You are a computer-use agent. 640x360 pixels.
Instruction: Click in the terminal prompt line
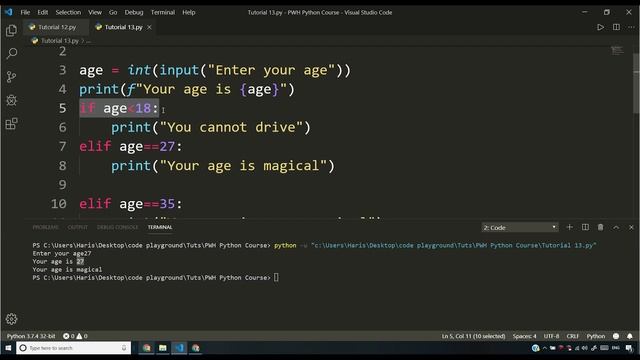[155, 278]
